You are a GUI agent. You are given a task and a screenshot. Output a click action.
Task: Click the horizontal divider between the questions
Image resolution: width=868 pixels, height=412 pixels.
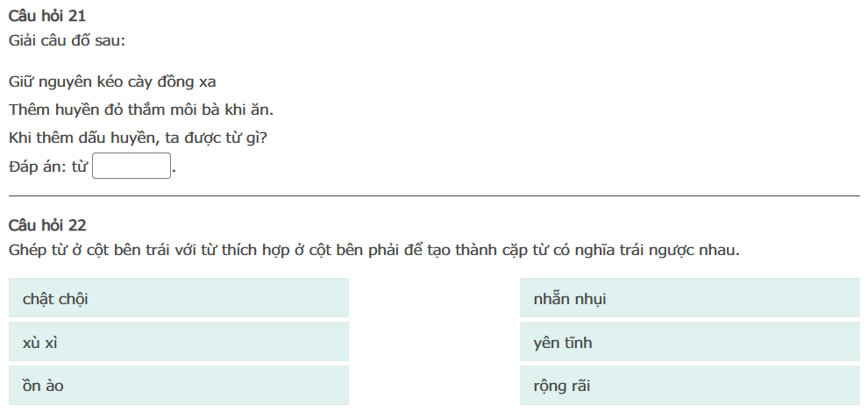[434, 195]
